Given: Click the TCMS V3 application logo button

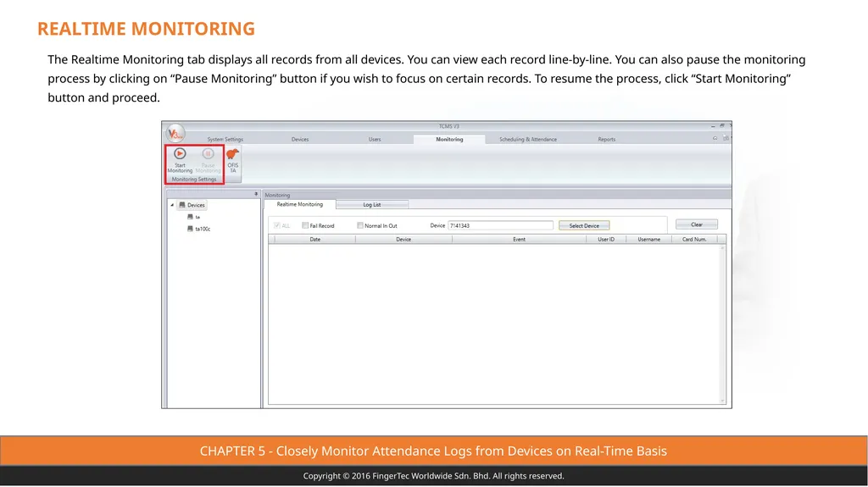Looking at the screenshot, I should pos(175,133).
